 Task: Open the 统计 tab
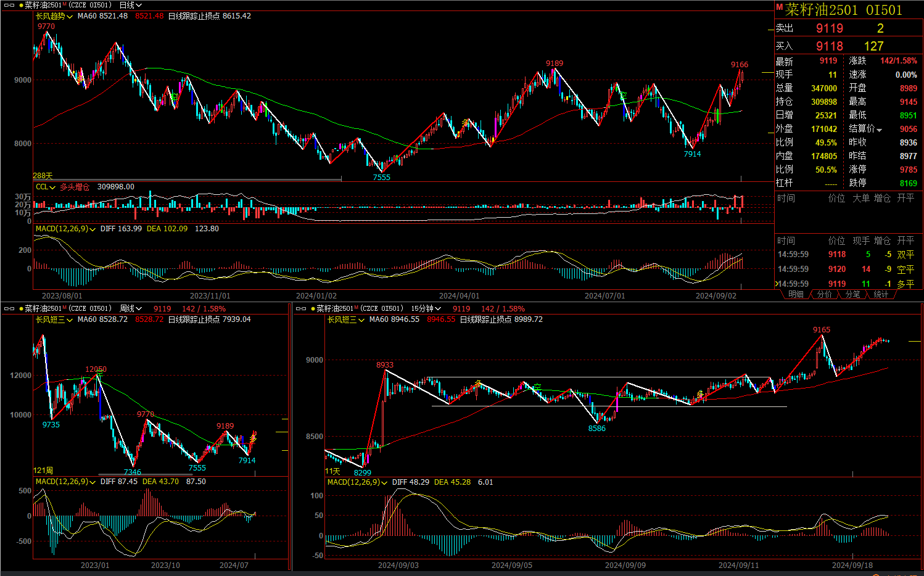click(x=881, y=295)
